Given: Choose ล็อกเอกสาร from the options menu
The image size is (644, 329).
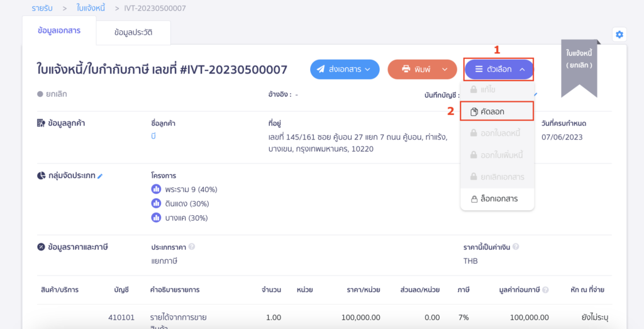Looking at the screenshot, I should pos(497,199).
